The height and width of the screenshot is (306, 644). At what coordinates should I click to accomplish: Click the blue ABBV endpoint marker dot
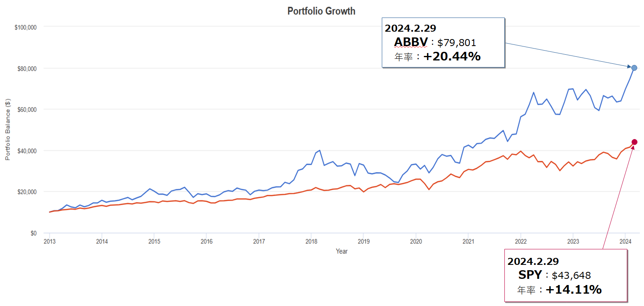pyautogui.click(x=634, y=67)
